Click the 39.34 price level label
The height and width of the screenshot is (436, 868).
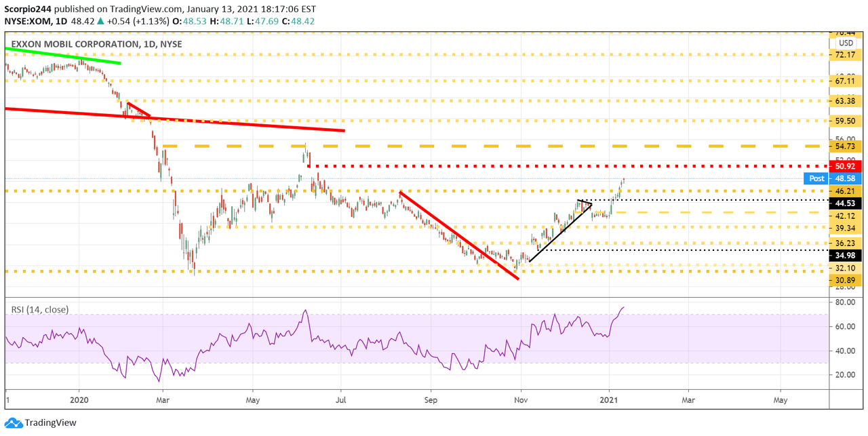tap(845, 229)
